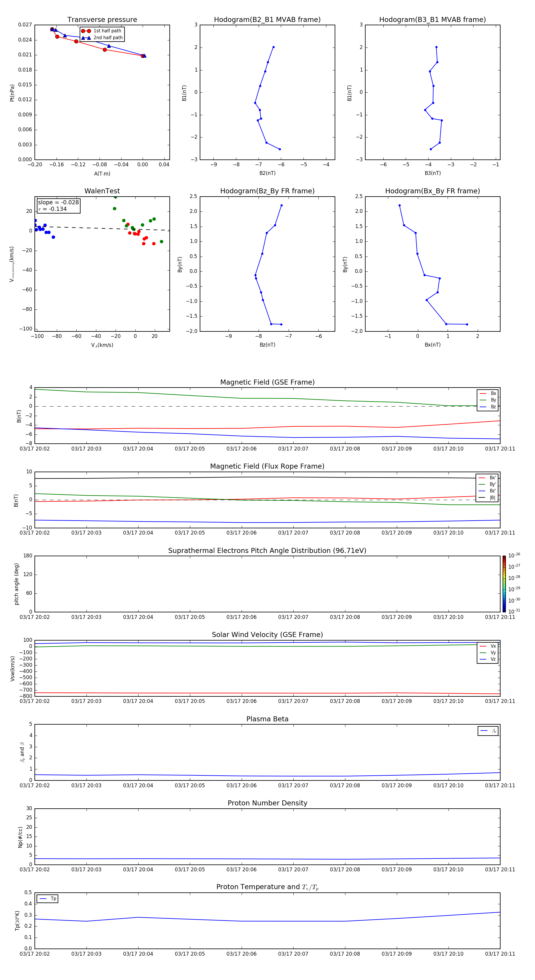Click '03/17 20:06' tick under Plasma Beta plot
Image resolution: width=535 pixels, height=980 pixels.
[x=241, y=785]
